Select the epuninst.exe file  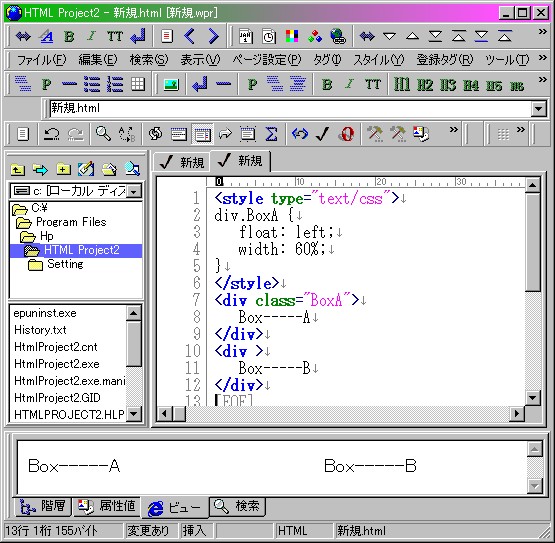(45, 313)
